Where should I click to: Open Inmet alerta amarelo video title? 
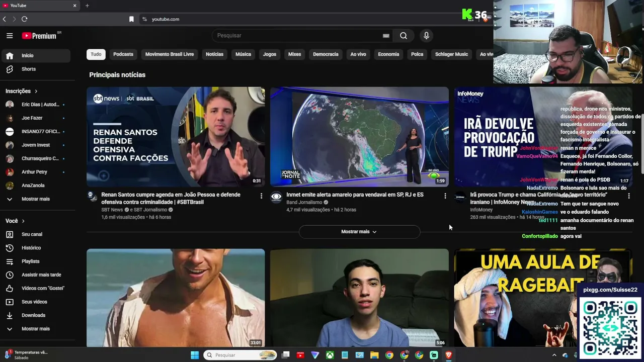pos(355,195)
